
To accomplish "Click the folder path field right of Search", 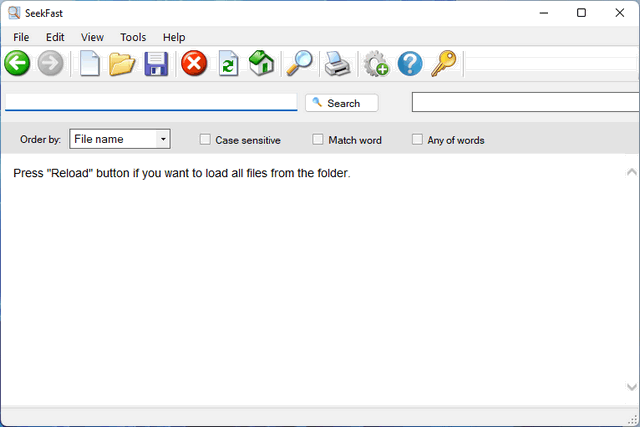I will tap(526, 102).
